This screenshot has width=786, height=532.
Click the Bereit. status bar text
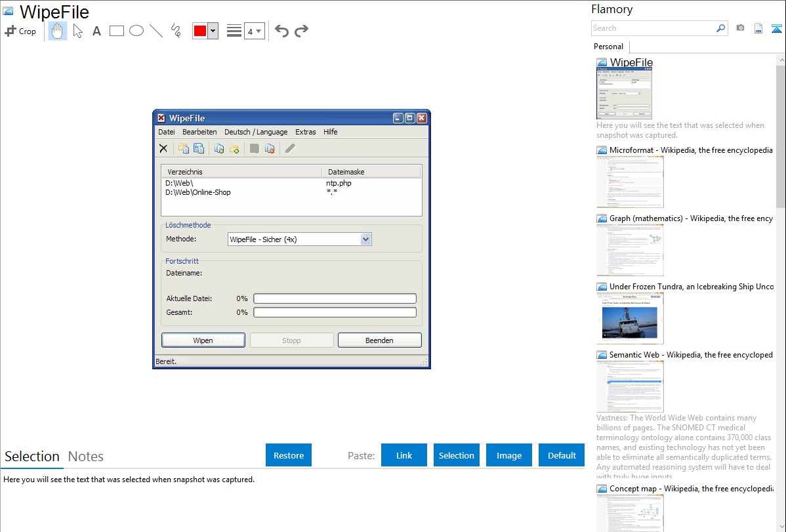click(x=166, y=361)
